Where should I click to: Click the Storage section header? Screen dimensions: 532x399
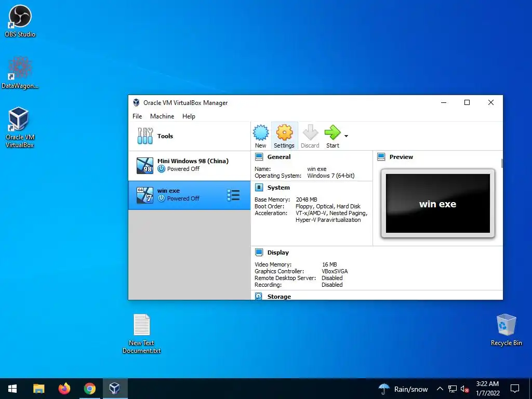click(279, 296)
